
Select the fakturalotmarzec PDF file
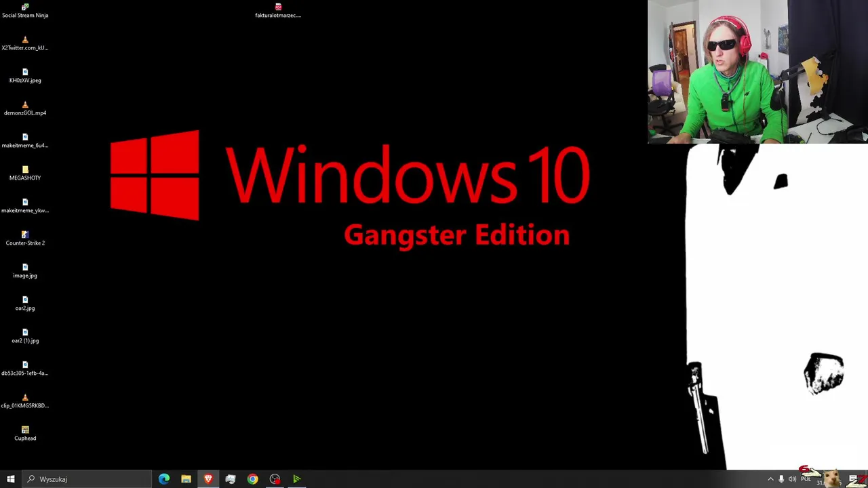pyautogui.click(x=278, y=11)
